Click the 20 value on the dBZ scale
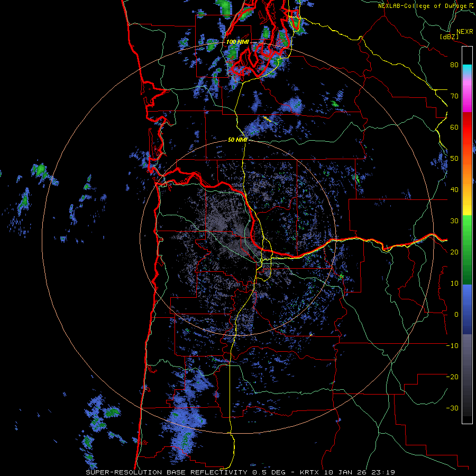 (454, 252)
